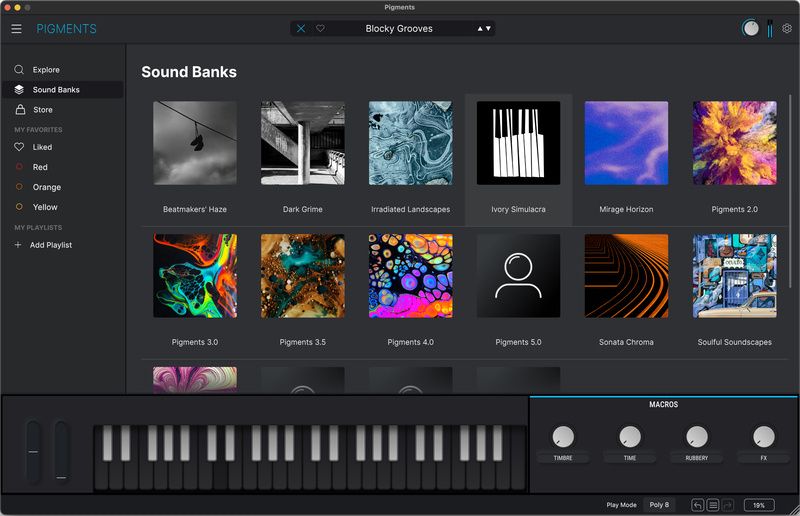Click the Dark Grime label
Image resolution: width=800 pixels, height=516 pixels.
click(303, 209)
